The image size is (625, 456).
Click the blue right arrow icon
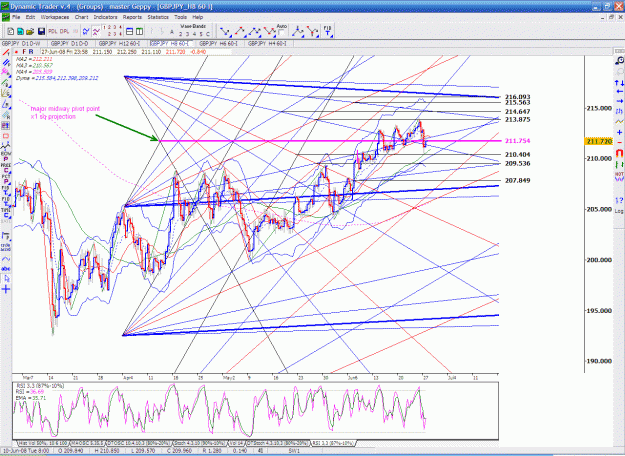(619, 101)
